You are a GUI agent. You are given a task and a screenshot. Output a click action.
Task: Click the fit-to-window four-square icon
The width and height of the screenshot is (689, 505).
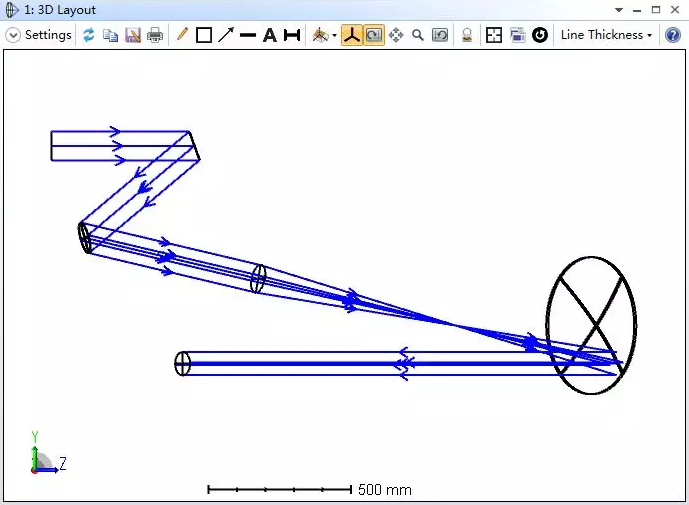494,35
